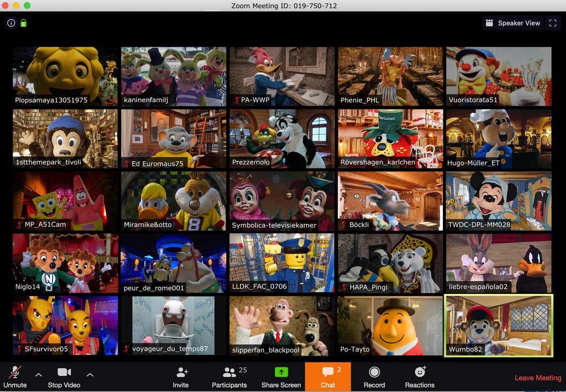566x392 pixels.
Task: Select Vuoristorata51 video tile
Action: pos(499,76)
